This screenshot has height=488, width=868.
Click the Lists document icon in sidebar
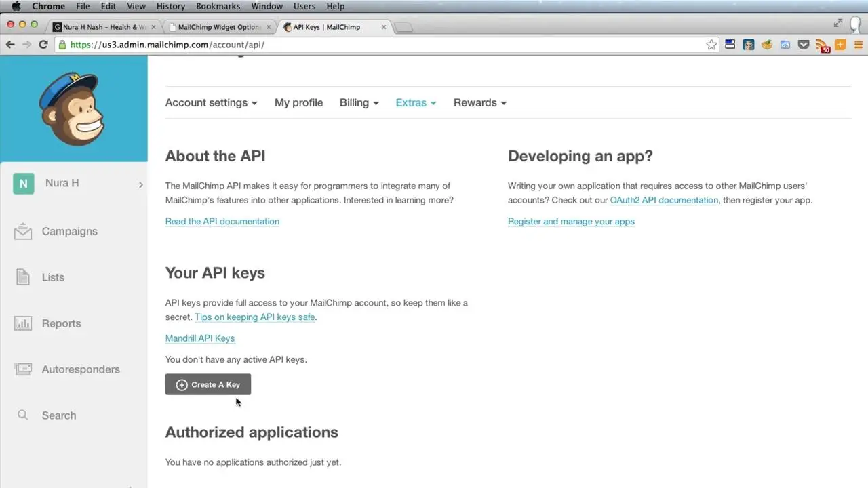(x=23, y=277)
